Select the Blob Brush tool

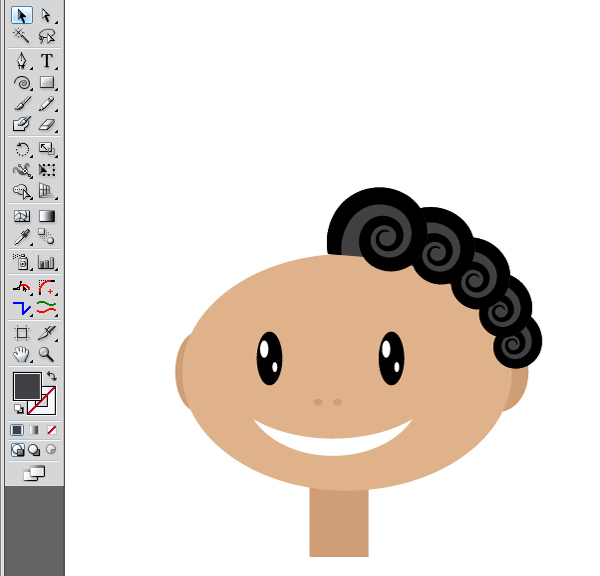22,124
